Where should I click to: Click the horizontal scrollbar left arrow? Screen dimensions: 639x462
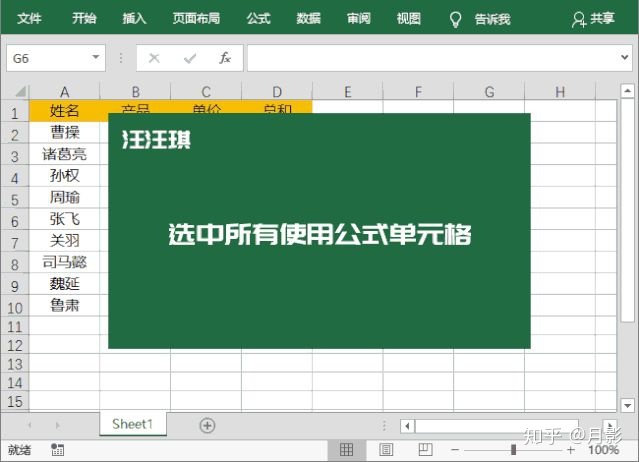[407, 426]
